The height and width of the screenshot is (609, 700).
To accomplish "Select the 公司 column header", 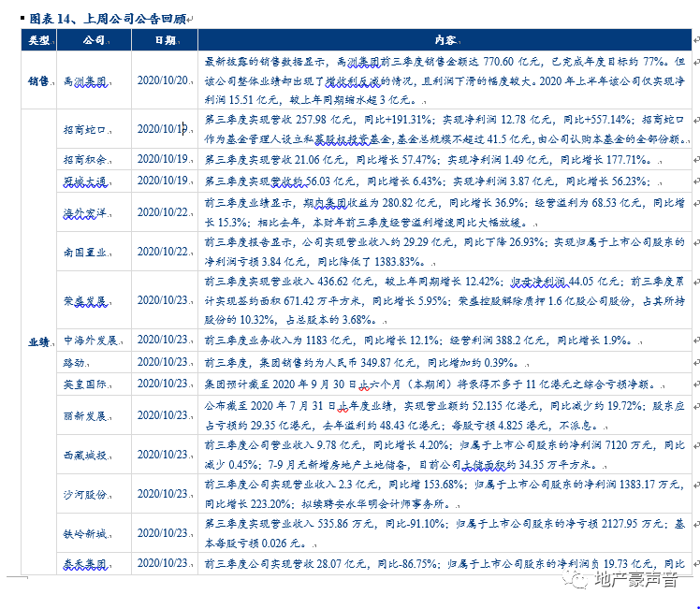I will pos(94,40).
